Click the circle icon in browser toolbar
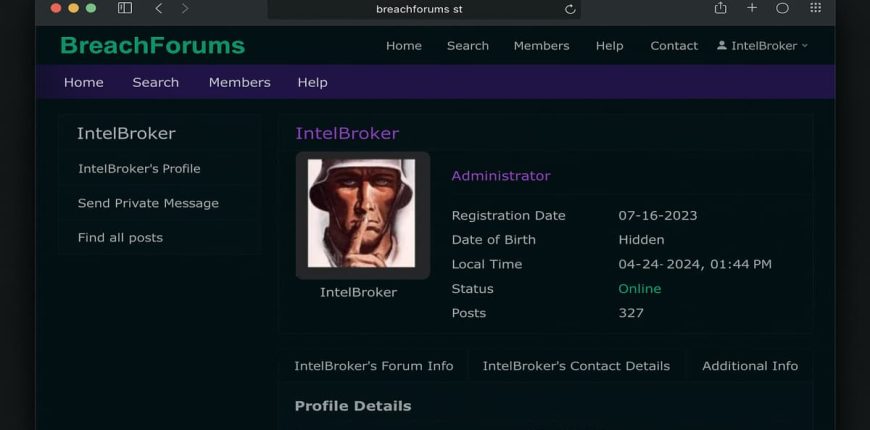 tap(782, 8)
